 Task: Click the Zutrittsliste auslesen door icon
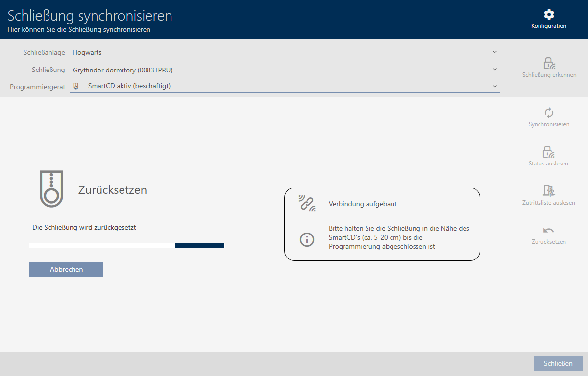click(x=548, y=190)
